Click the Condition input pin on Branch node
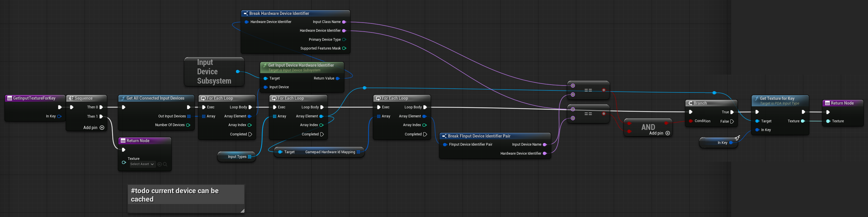868x217 pixels. 691,121
